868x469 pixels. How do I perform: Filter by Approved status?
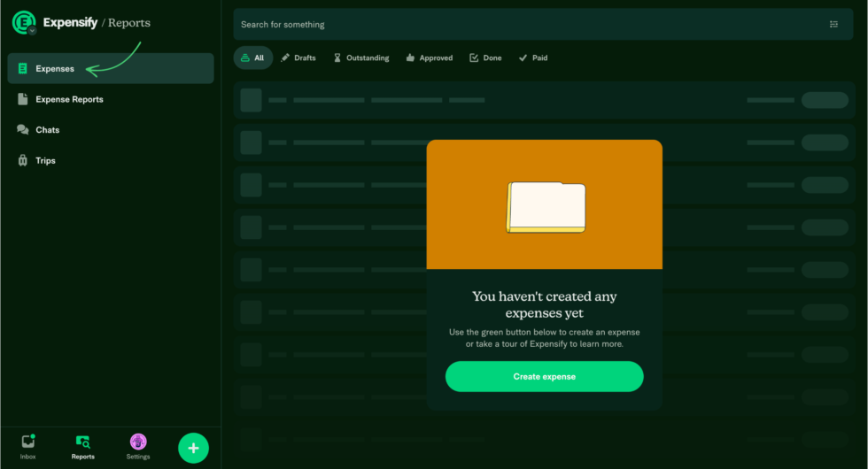tap(430, 58)
